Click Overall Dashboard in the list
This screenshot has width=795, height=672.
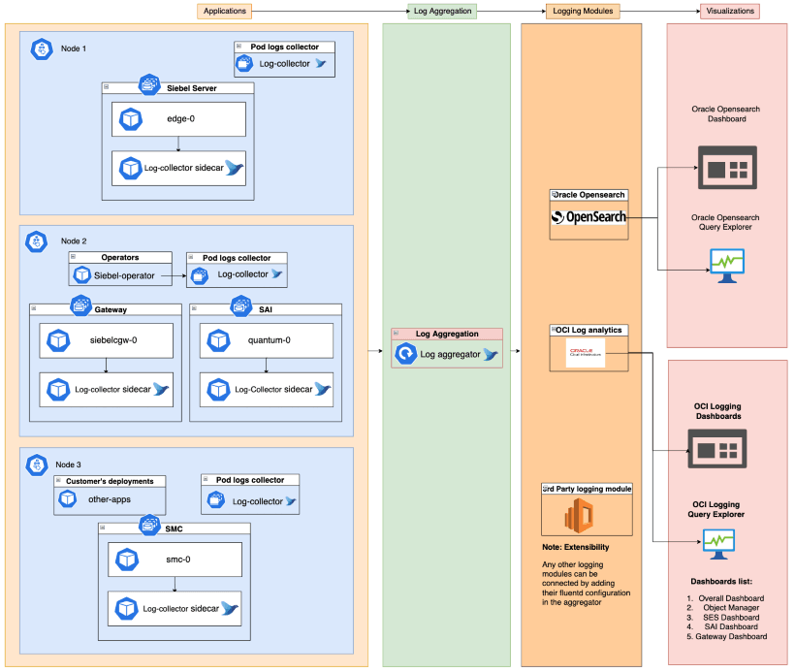click(731, 598)
